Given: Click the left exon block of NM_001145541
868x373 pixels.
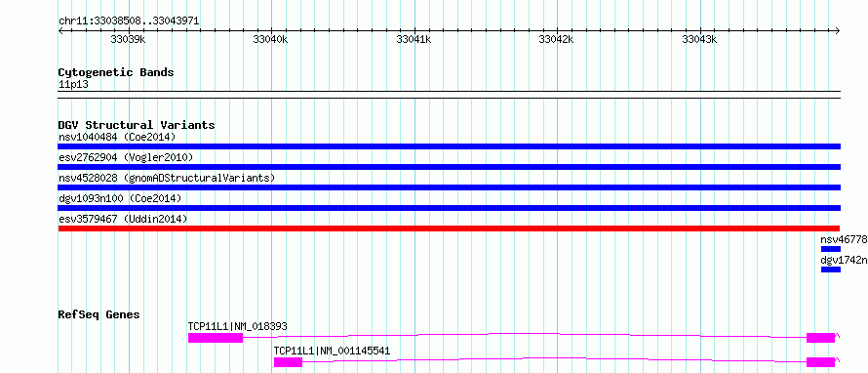Looking at the screenshot, I should (288, 362).
